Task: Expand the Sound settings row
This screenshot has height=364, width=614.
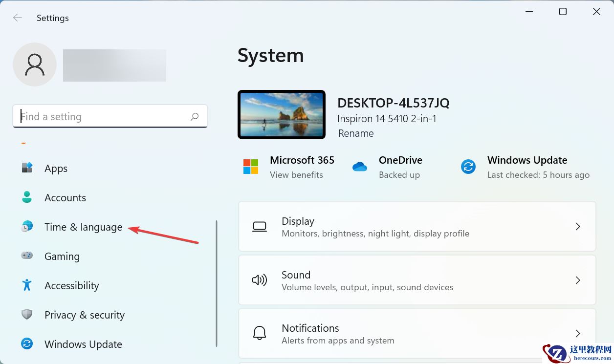Action: click(578, 280)
